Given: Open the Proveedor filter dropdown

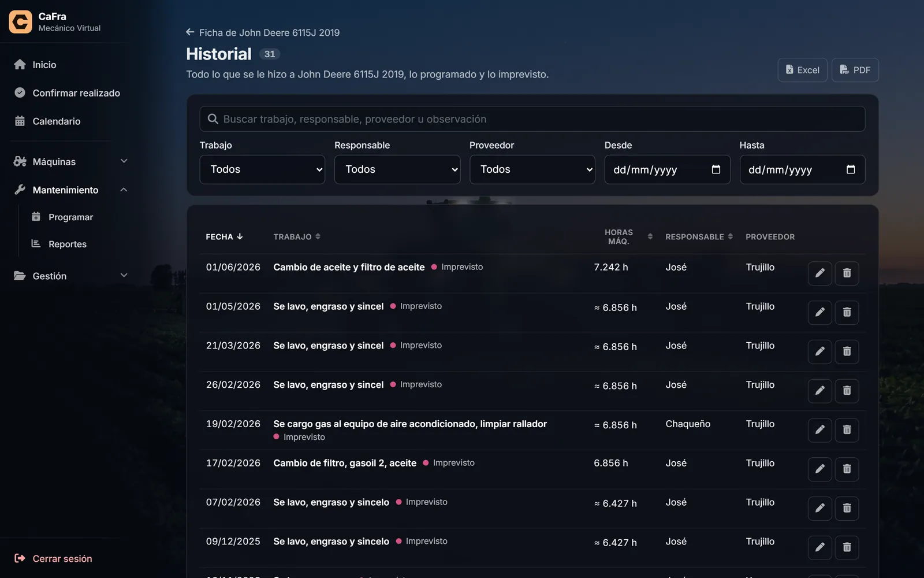Looking at the screenshot, I should (532, 169).
